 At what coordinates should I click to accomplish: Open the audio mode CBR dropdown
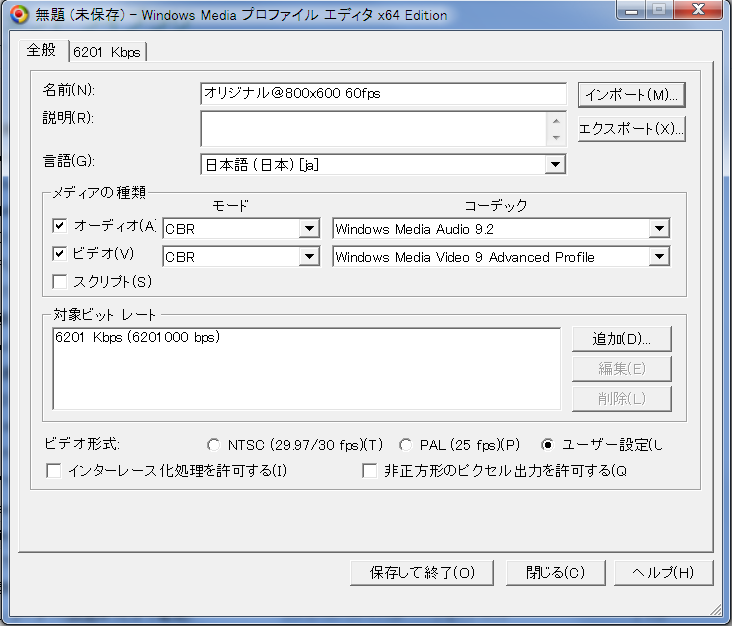[x=240, y=229]
